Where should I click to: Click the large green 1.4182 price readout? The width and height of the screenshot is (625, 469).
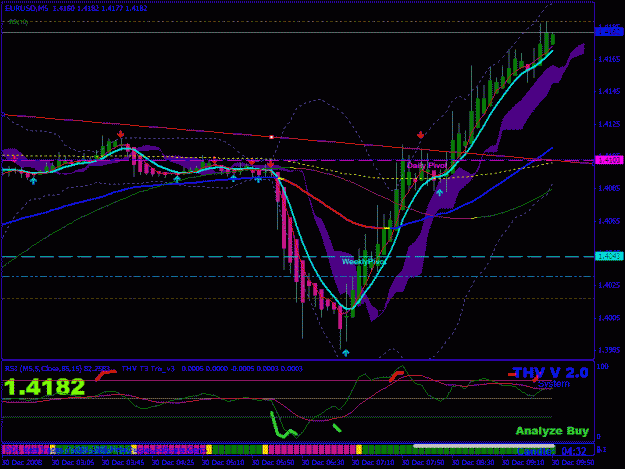[x=45, y=387]
